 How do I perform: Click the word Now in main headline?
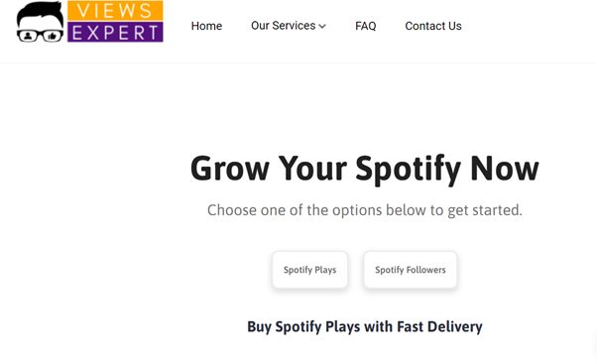tap(505, 169)
